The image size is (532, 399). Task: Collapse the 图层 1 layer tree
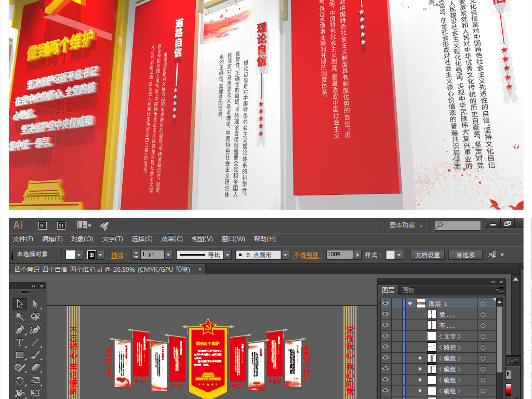click(410, 304)
